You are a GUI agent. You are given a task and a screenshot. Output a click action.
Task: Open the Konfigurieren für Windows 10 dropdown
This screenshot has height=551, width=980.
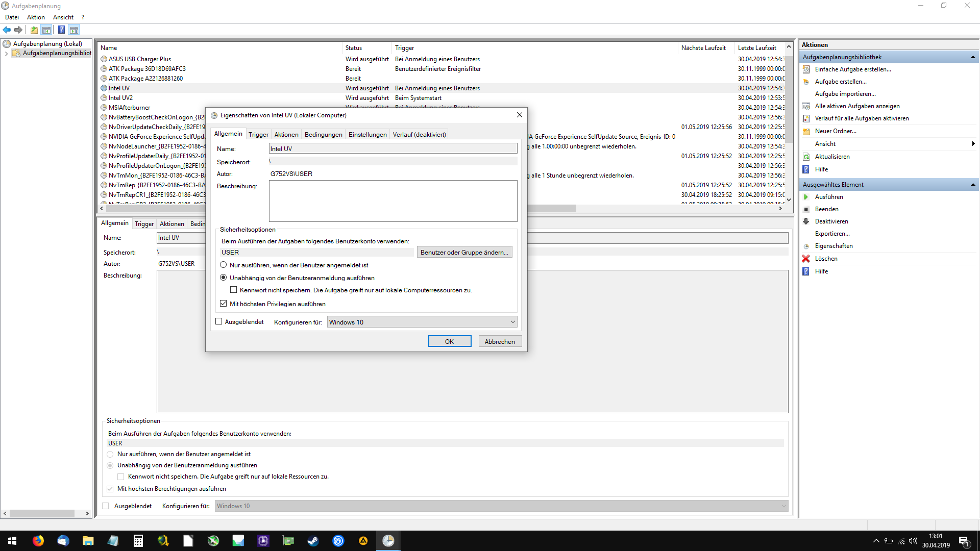tap(422, 322)
